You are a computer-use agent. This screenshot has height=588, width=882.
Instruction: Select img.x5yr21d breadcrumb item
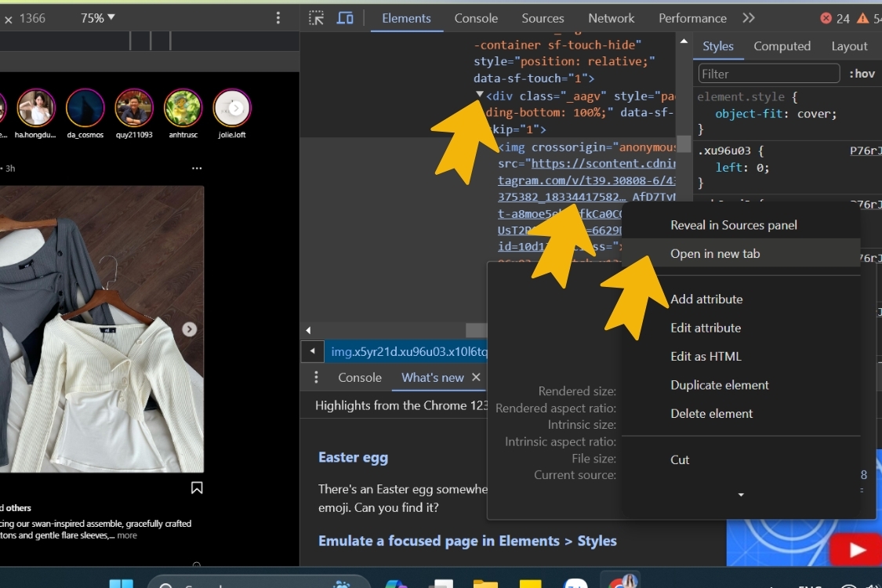[x=409, y=352]
